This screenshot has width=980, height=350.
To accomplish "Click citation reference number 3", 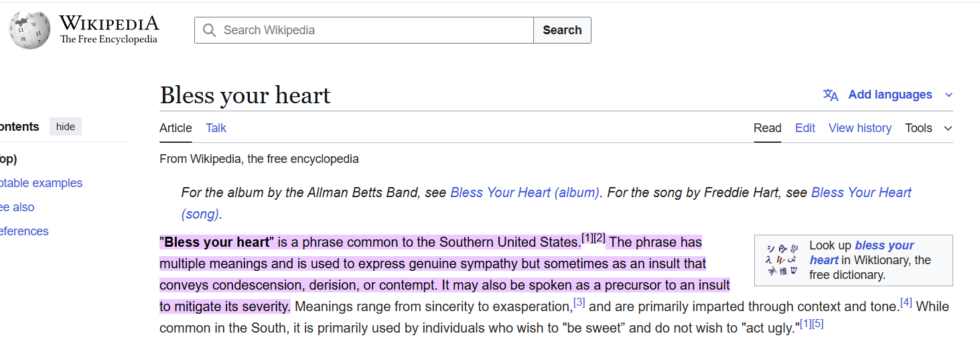I will (579, 303).
